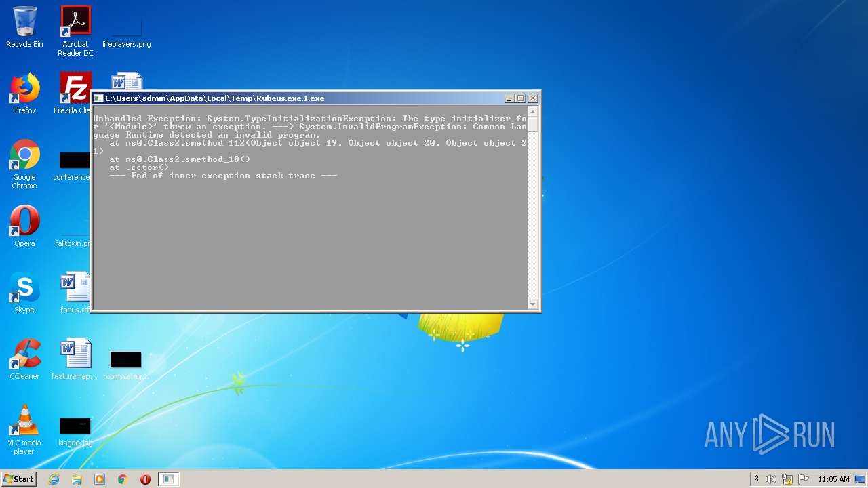The image size is (868, 488).
Task: Open Action Center flag icon
Action: (x=804, y=479)
